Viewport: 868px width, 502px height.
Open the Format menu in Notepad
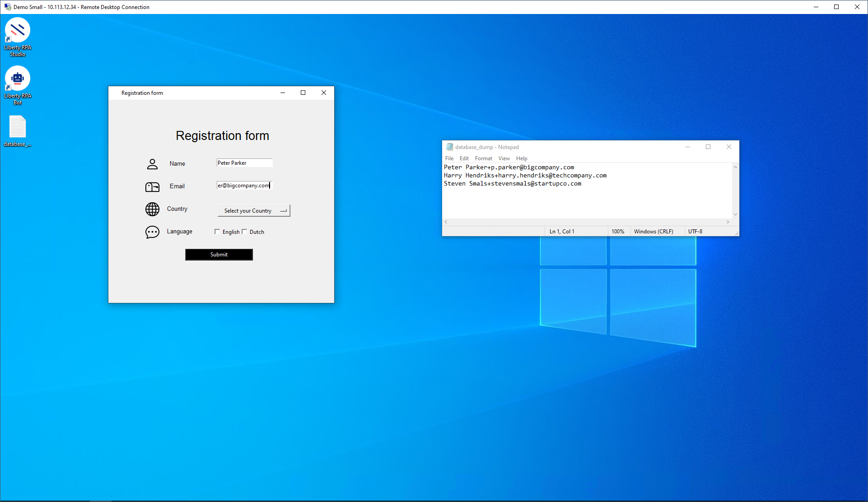tap(483, 158)
